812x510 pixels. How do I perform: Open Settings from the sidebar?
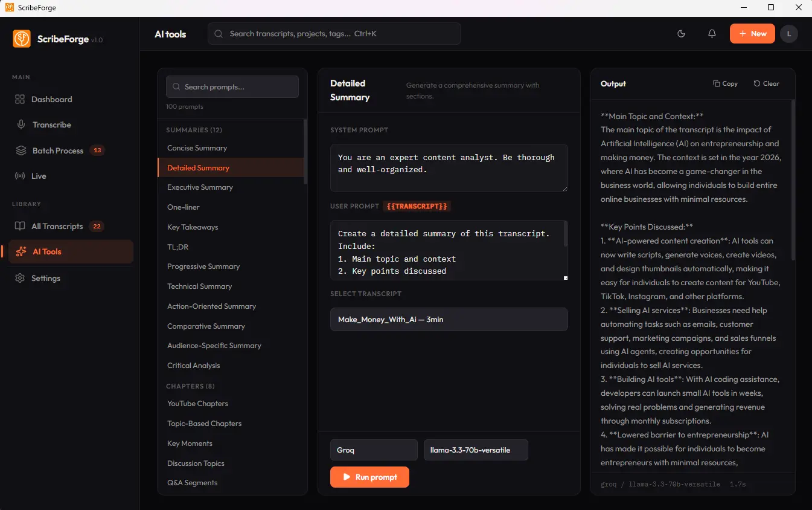point(45,278)
